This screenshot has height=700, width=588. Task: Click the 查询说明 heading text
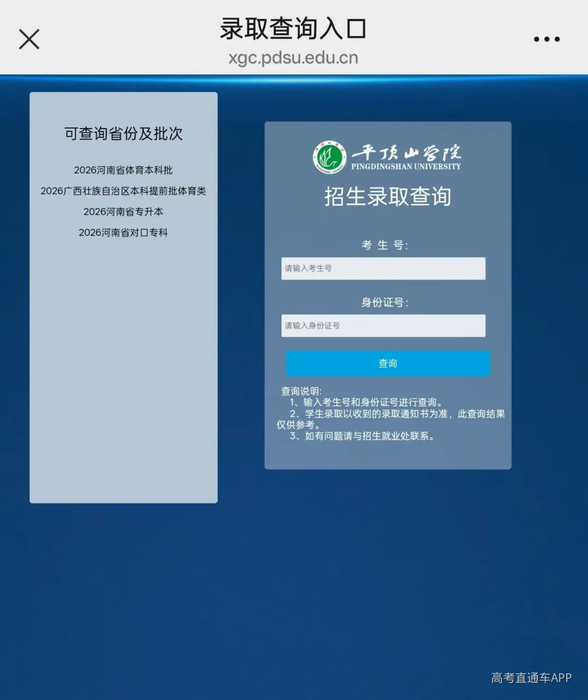(x=302, y=391)
